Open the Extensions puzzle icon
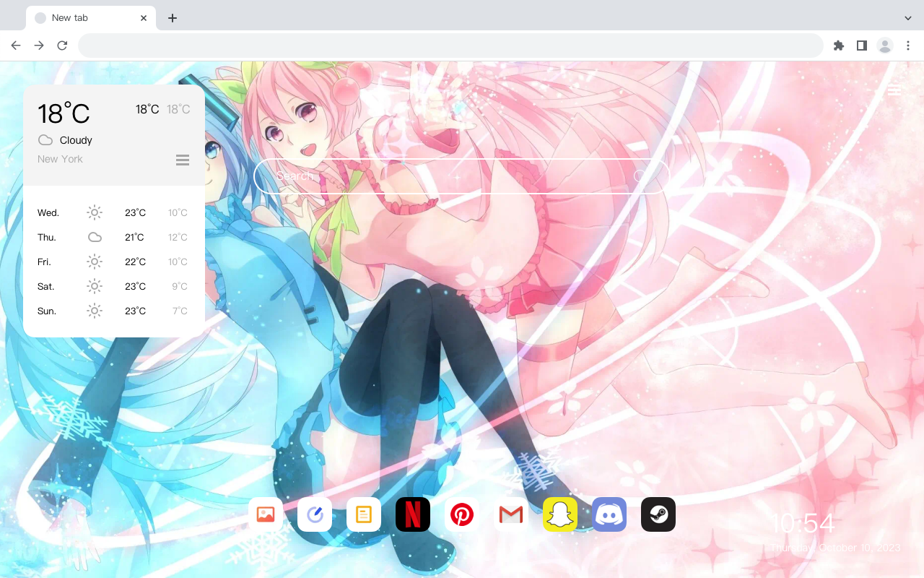This screenshot has height=578, width=924. click(838, 46)
